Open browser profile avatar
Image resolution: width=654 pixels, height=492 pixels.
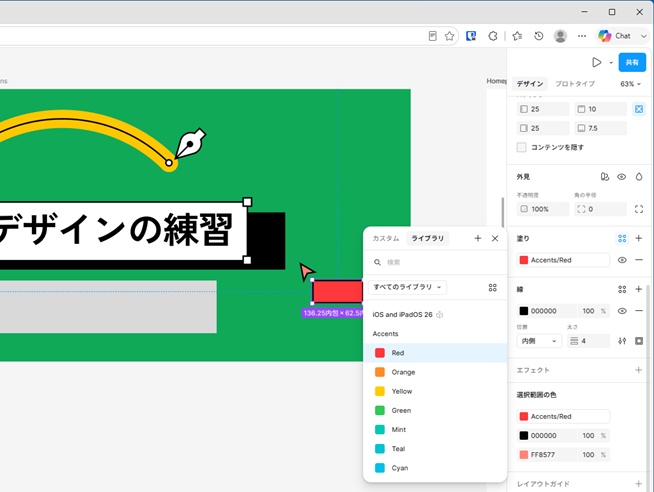click(560, 36)
